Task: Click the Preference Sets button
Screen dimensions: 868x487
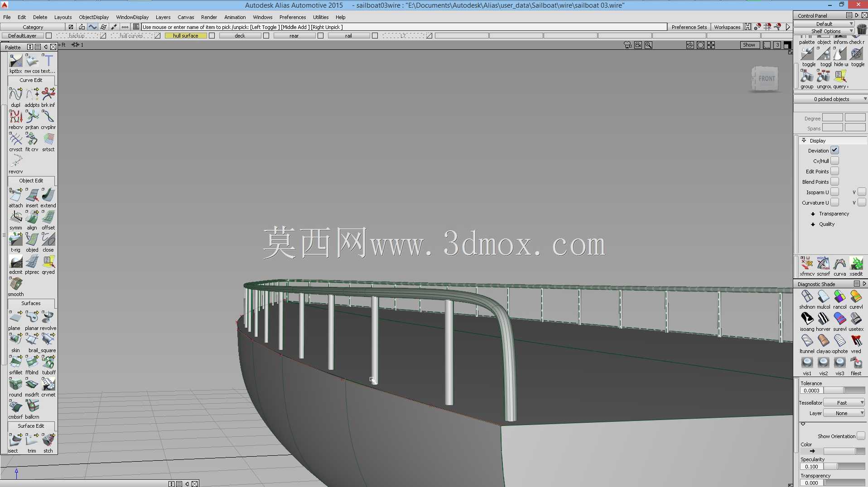Action: (689, 27)
